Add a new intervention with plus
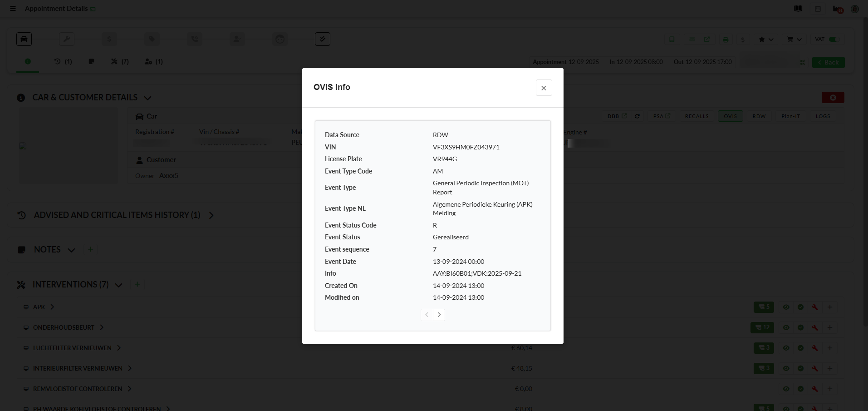 point(137,284)
